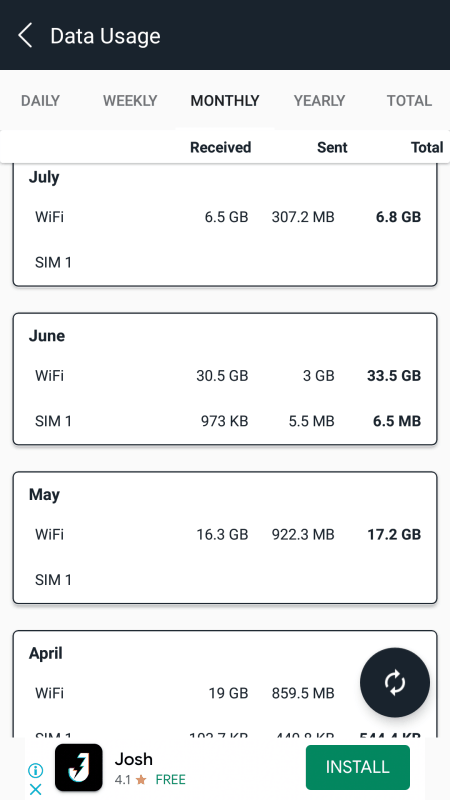The width and height of the screenshot is (450, 800).
Task: Go back using the header arrow
Action: tap(25, 36)
